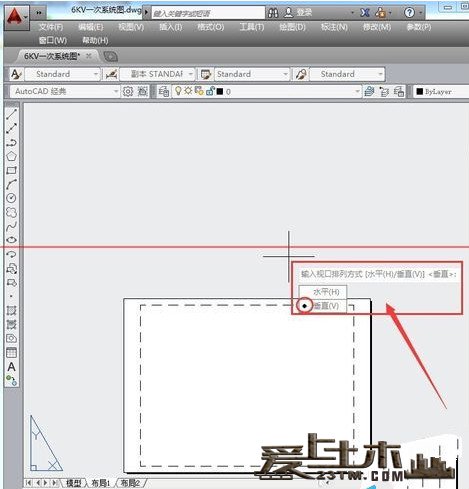Image resolution: width=469 pixels, height=489 pixels.
Task: Select the Polygon tool
Action: tap(11, 156)
